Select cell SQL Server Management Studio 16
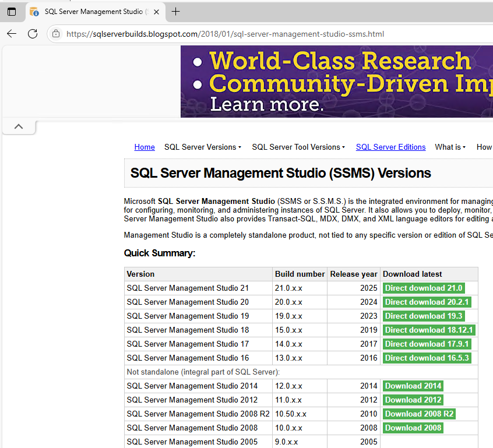 [x=198, y=358]
